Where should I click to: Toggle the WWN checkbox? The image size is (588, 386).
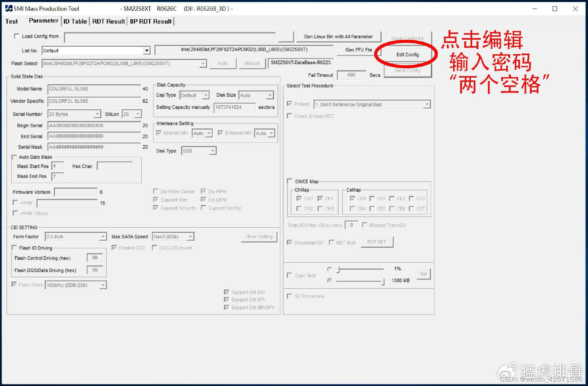[15, 203]
